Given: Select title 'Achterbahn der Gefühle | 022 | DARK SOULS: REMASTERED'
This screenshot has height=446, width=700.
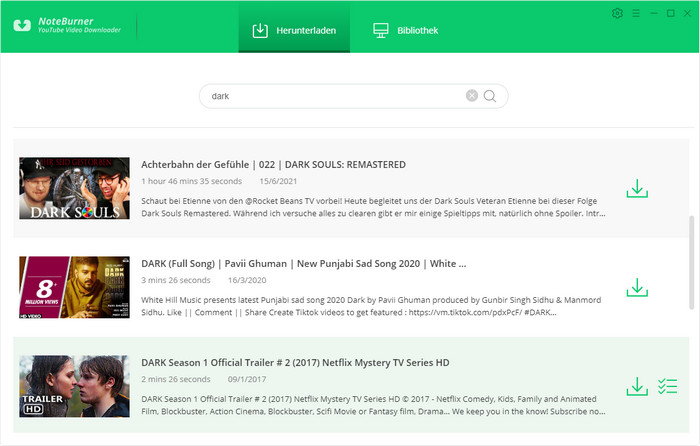Looking at the screenshot, I should [273, 165].
